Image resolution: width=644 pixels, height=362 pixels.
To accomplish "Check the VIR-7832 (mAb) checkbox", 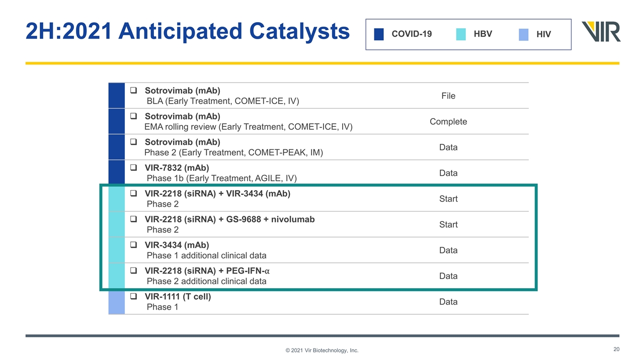I will 134,168.
